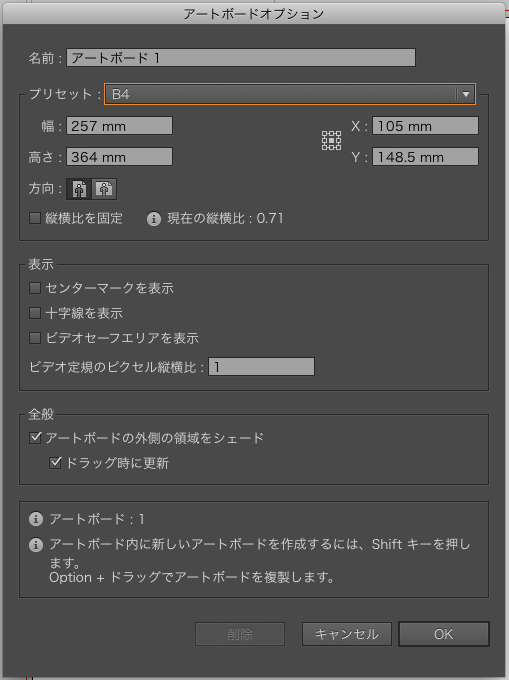509x680 pixels.
Task: Toggle 十字線を表示 checkbox
Action: click(35, 313)
